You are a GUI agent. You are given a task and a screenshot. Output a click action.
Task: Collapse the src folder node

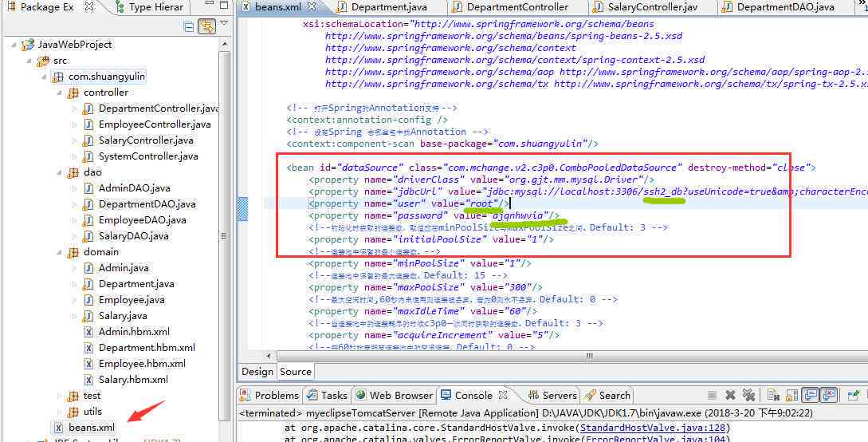pos(29,61)
